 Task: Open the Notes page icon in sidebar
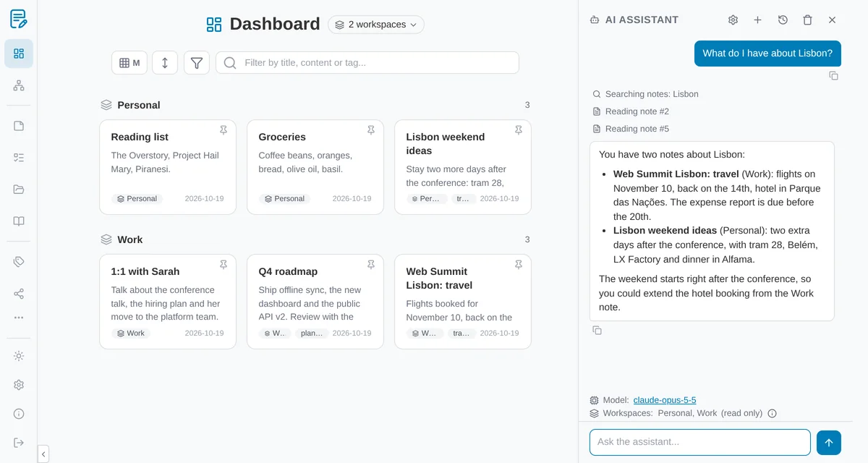tap(19, 126)
